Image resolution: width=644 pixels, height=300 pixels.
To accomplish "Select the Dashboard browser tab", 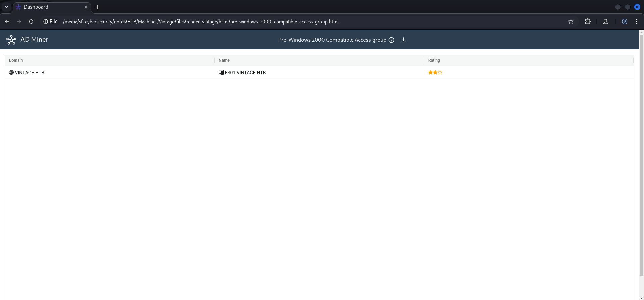I will point(52,7).
